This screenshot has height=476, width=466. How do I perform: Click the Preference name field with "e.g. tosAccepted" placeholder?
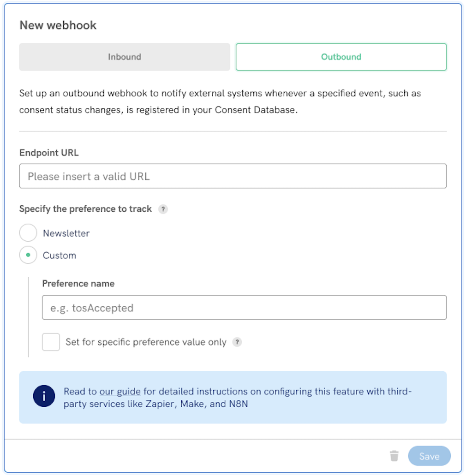(x=245, y=307)
